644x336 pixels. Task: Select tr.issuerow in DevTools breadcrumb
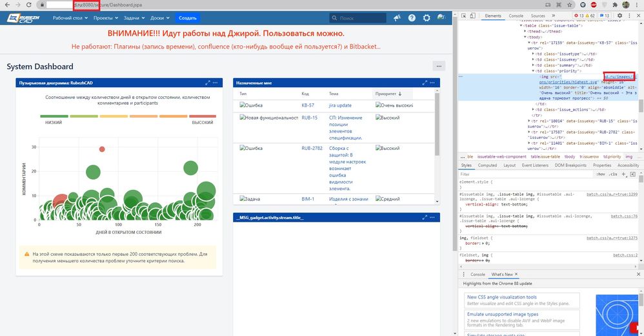(x=589, y=156)
